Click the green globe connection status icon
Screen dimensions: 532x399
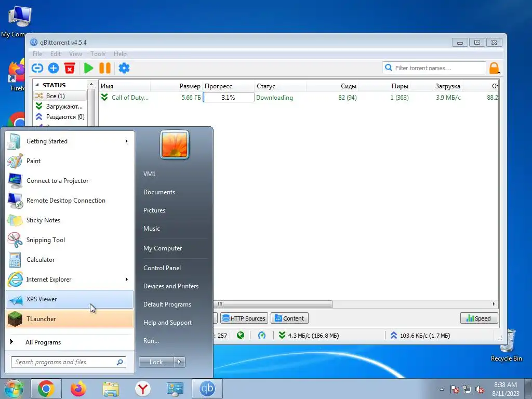[241, 336]
